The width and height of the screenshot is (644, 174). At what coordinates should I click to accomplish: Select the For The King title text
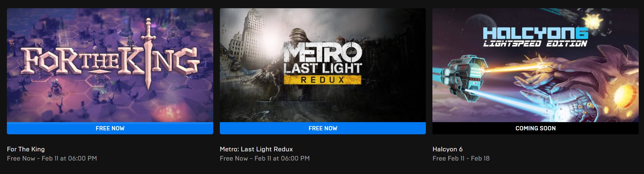pos(26,149)
